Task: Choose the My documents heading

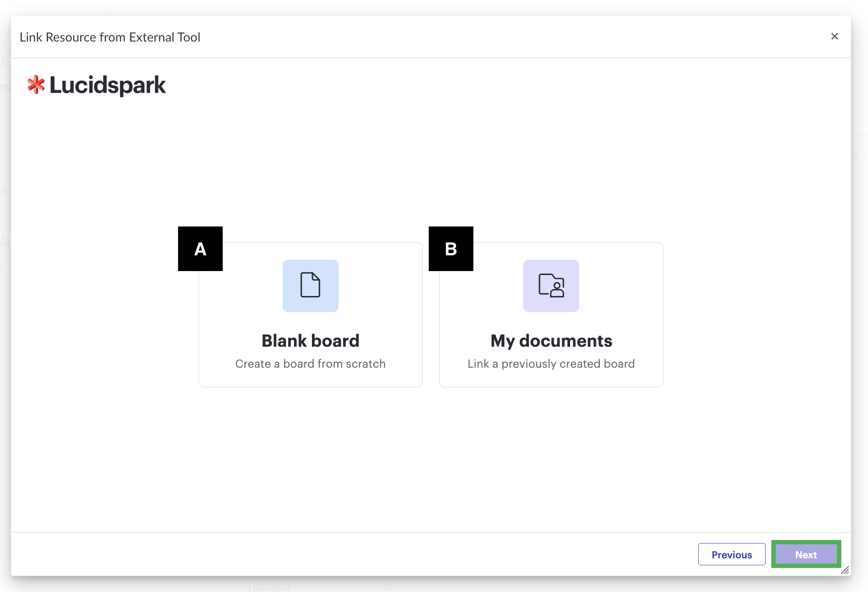Action: point(551,341)
